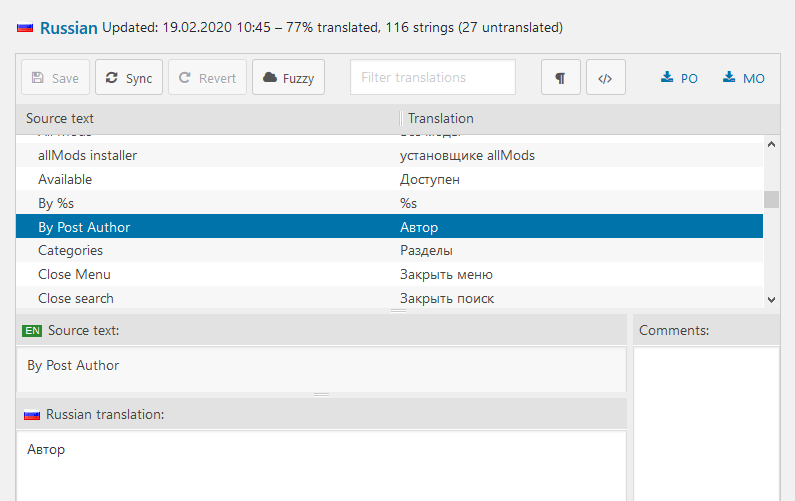Sync translations with the Sync button
The width and height of the screenshot is (795, 501).
coord(129,78)
